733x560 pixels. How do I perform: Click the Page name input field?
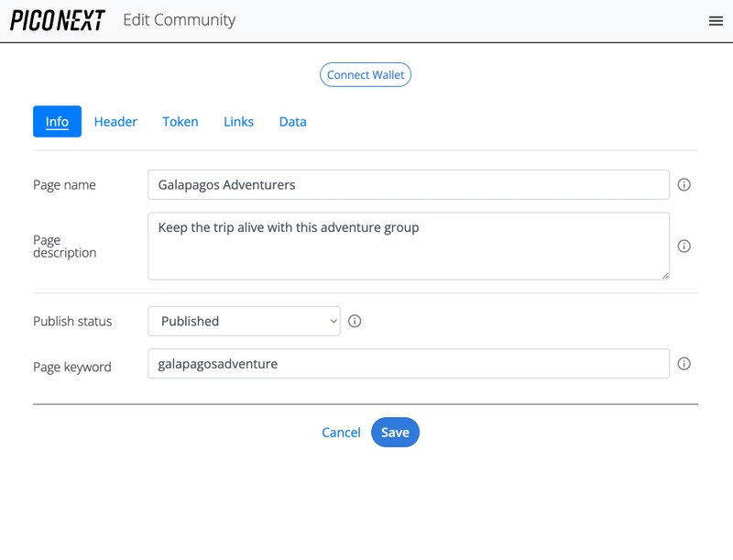[409, 184]
